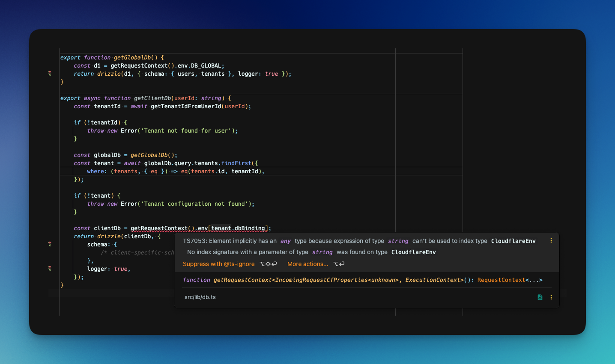Apply the "Suppress with @ts-ignore" quick fix

point(219,264)
